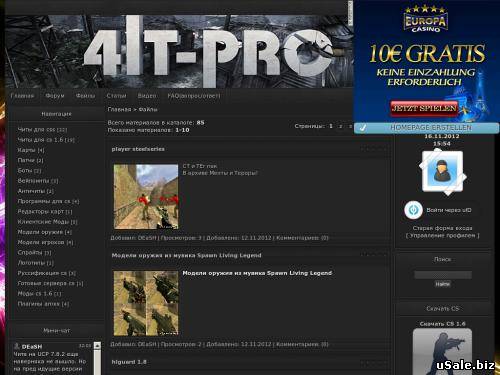Open the Модели оружия Spawn Living Legend header title
The image size is (500, 375).
point(186,255)
